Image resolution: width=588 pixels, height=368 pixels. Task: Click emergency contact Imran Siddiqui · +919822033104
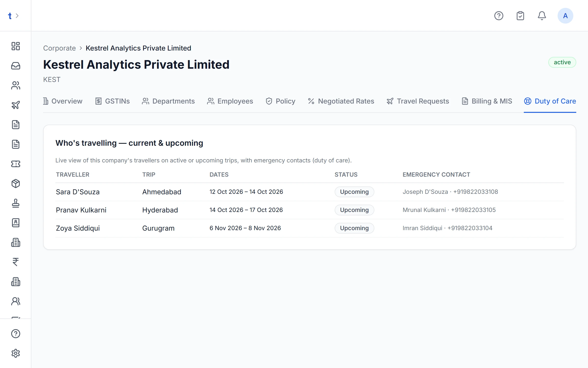(x=447, y=228)
